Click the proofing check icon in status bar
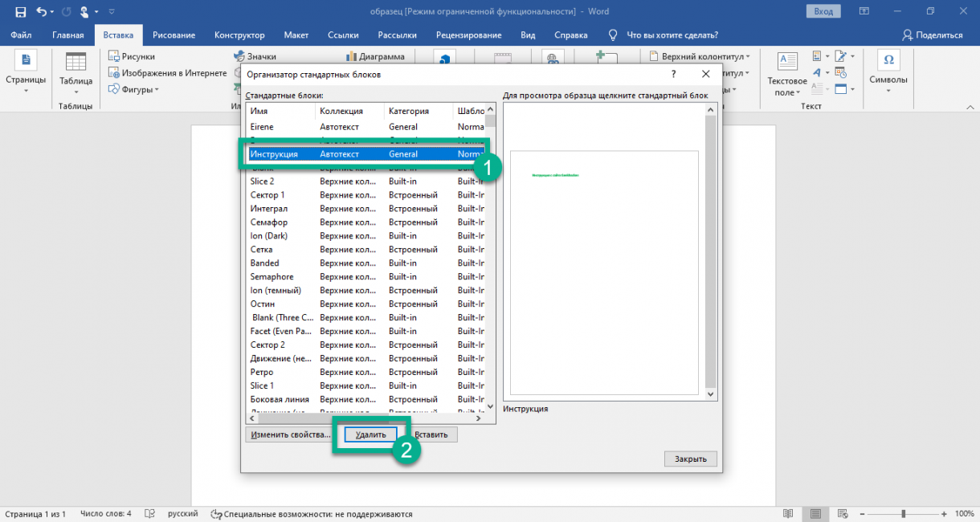Image resolution: width=980 pixels, height=522 pixels. [149, 514]
